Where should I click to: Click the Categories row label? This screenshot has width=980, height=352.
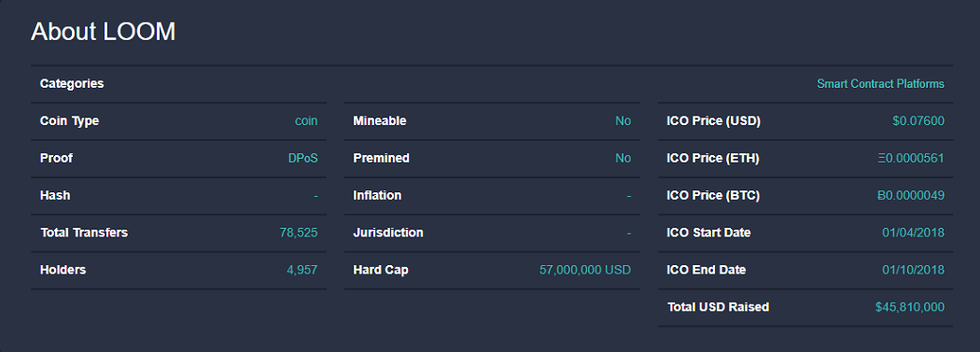coord(72,84)
